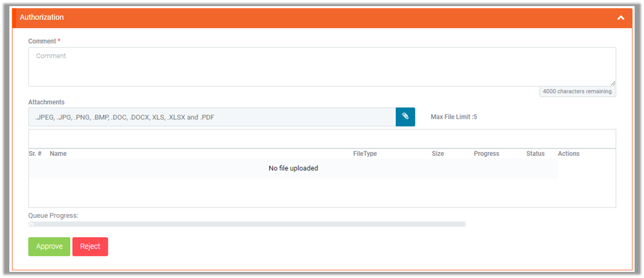This screenshot has height=278, width=644.
Task: Click the Sr. # column header
Action: [35, 154]
